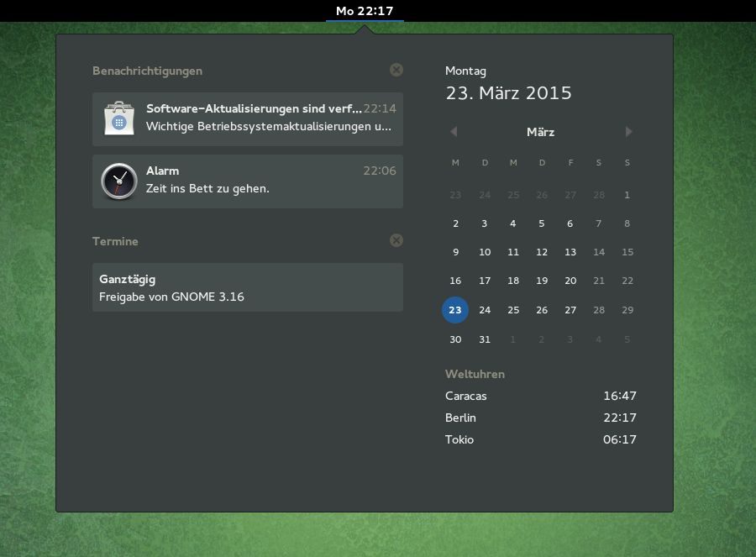Viewport: 756px width, 557px height.
Task: Click the 22:06 alarm timestamp
Action: pos(380,171)
